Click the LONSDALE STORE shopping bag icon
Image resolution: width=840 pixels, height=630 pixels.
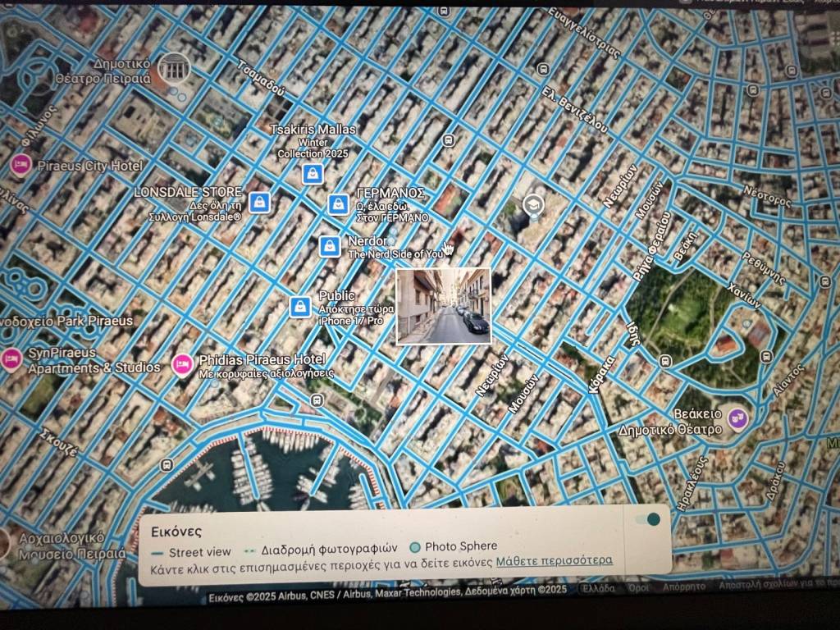[x=259, y=202]
